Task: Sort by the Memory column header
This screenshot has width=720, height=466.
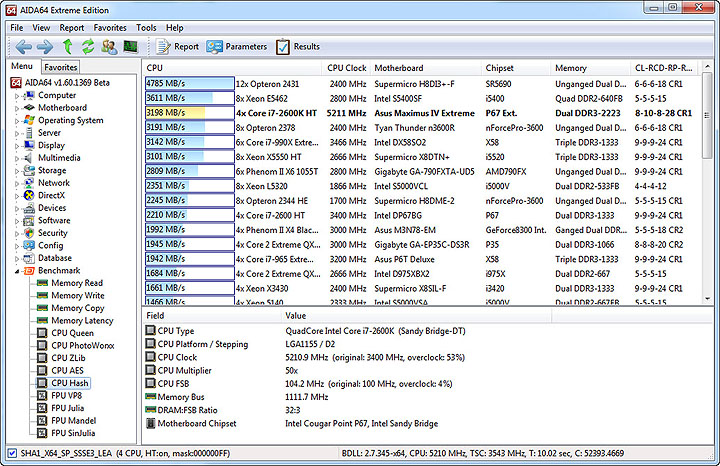Action: (x=591, y=68)
